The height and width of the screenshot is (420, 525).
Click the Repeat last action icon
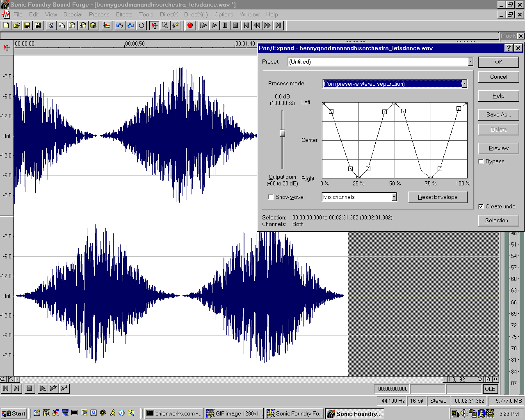[x=142, y=25]
